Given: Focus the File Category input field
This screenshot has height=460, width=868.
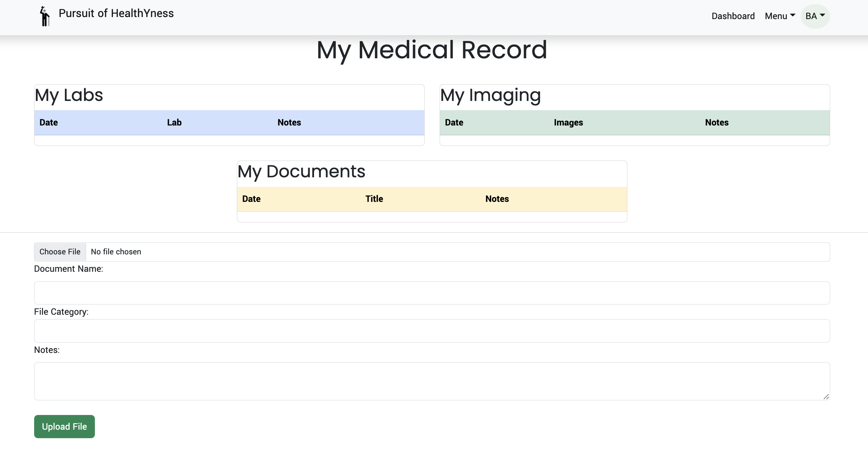Looking at the screenshot, I should (432, 331).
